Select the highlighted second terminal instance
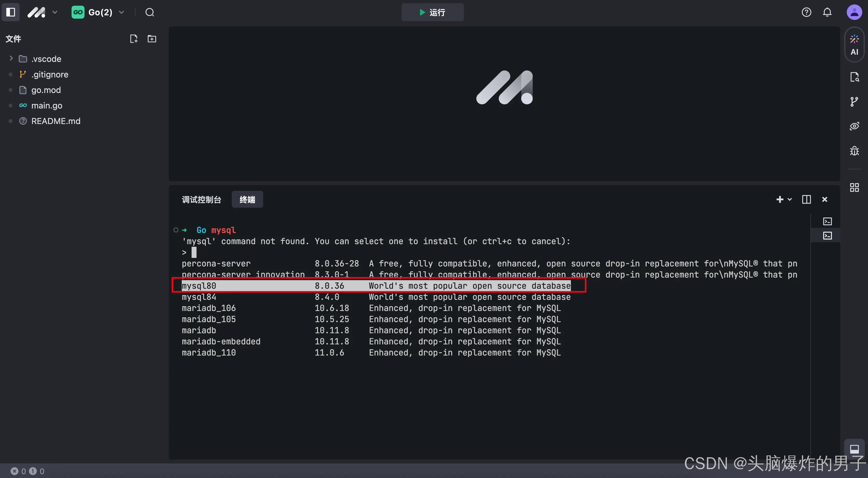 (828, 235)
